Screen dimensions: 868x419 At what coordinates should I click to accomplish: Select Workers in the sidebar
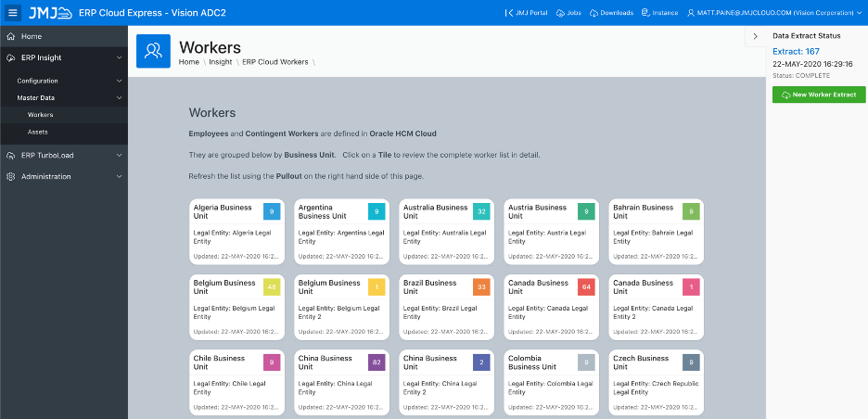pos(41,115)
